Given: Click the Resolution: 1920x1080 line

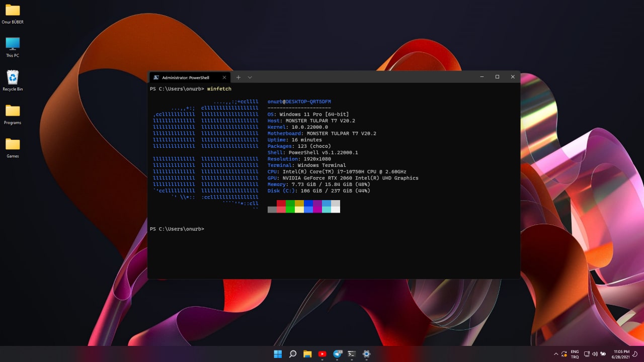Looking at the screenshot, I should (299, 159).
